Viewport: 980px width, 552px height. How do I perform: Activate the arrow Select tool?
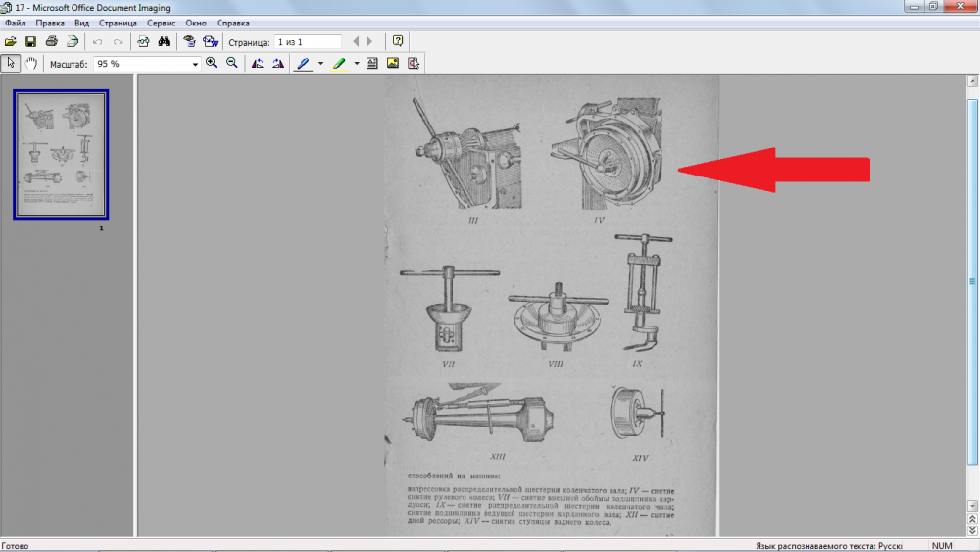11,63
